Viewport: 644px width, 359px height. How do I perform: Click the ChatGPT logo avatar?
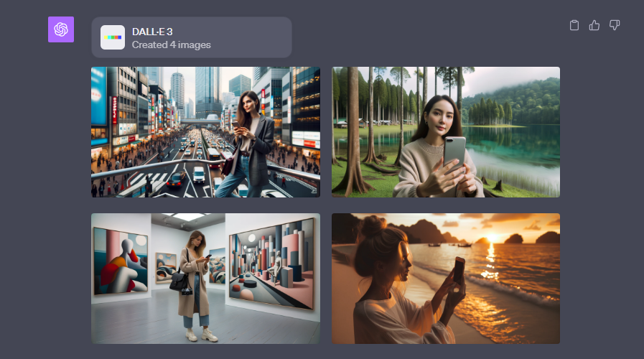coord(61,29)
